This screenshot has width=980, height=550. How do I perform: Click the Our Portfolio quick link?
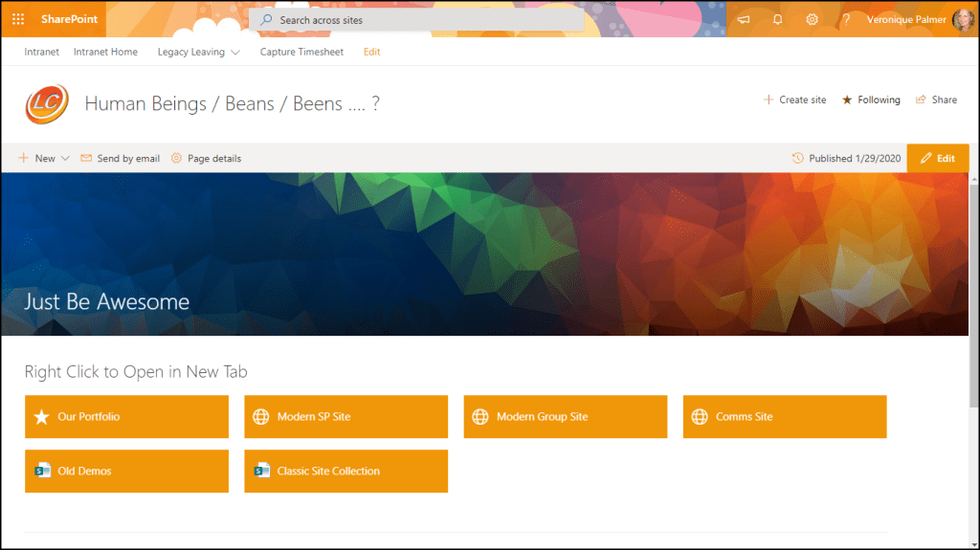click(x=126, y=417)
